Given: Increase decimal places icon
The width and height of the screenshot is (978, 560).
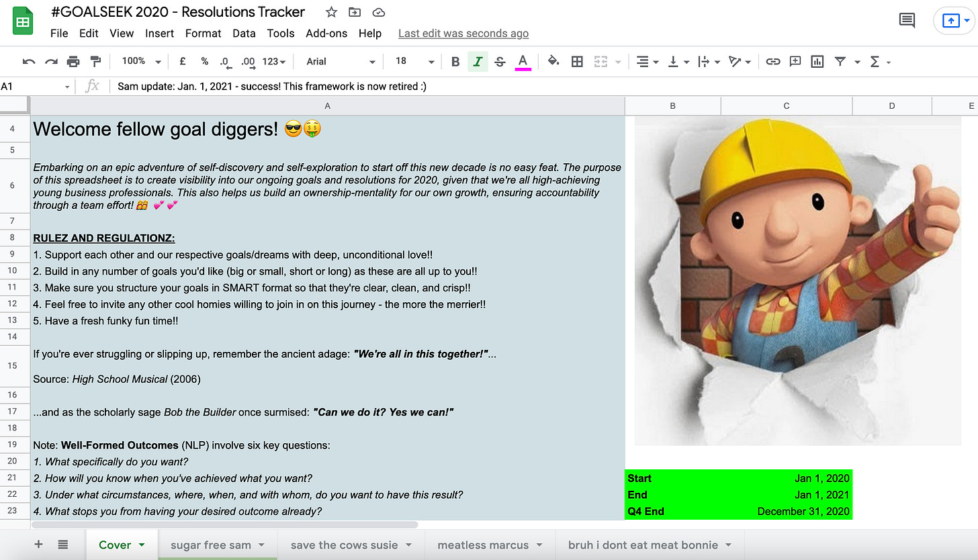Looking at the screenshot, I should (x=248, y=62).
